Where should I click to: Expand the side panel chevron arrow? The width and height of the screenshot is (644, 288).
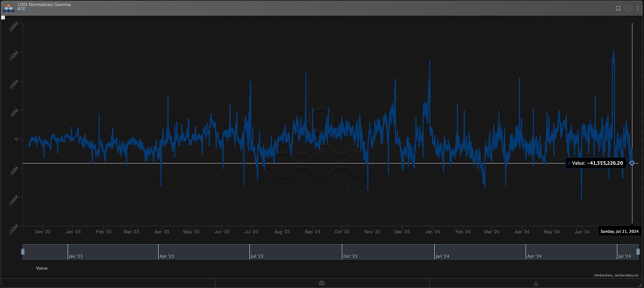[3, 18]
